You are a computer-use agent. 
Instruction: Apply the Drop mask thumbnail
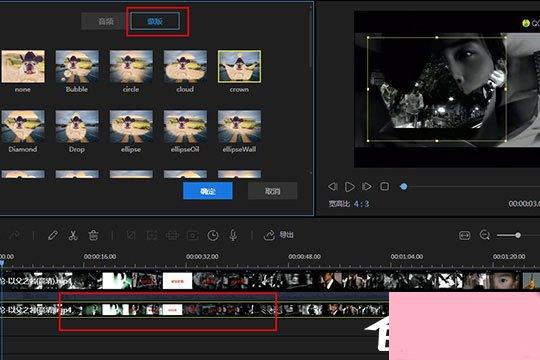point(77,126)
